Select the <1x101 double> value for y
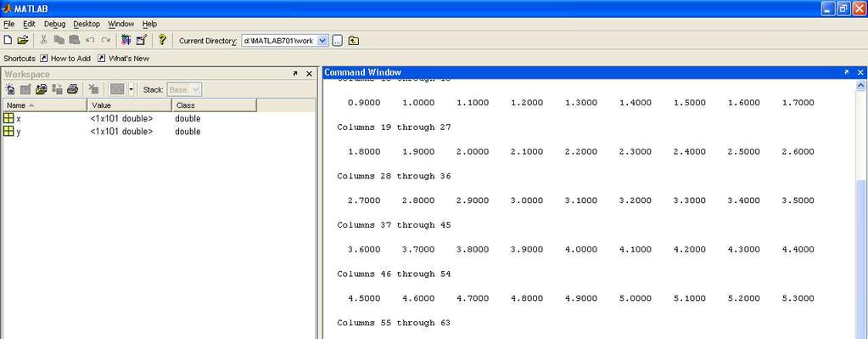 [x=121, y=132]
